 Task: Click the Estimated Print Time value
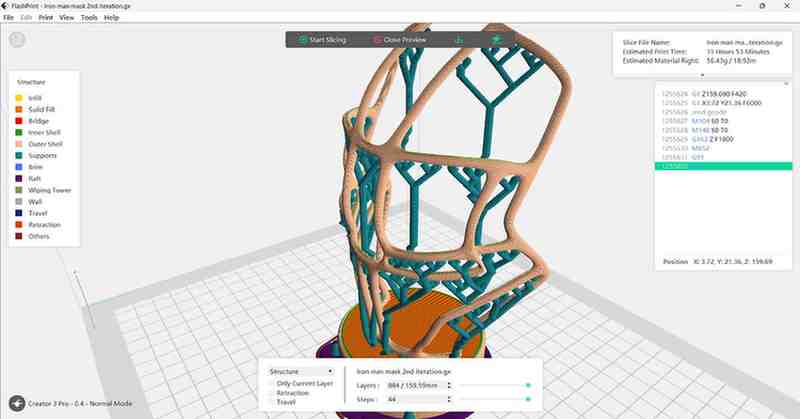[738, 52]
